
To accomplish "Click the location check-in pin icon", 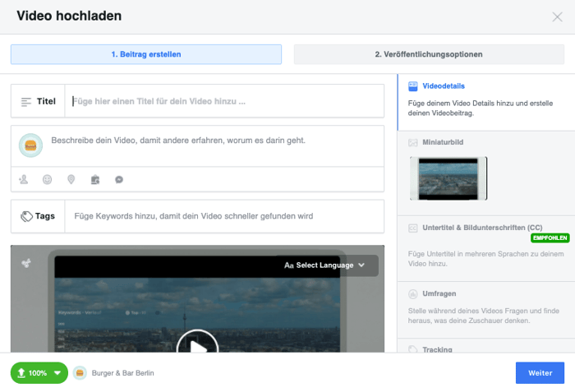I will [x=71, y=179].
